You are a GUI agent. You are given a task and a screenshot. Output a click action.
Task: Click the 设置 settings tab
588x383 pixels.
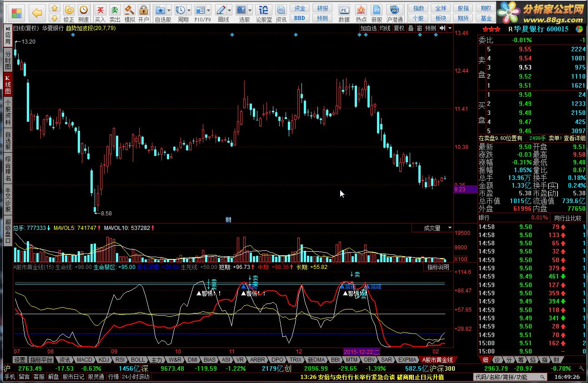tap(20, 359)
